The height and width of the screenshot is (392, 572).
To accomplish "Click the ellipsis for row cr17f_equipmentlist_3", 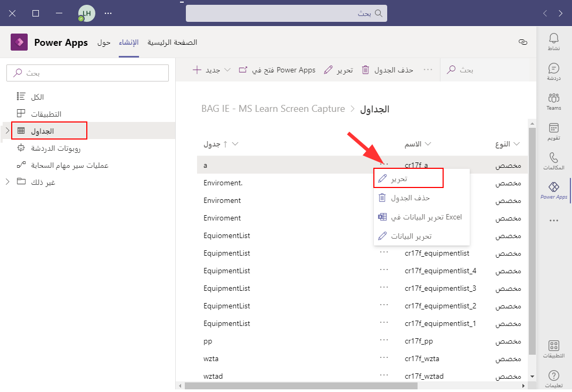I will point(384,287).
